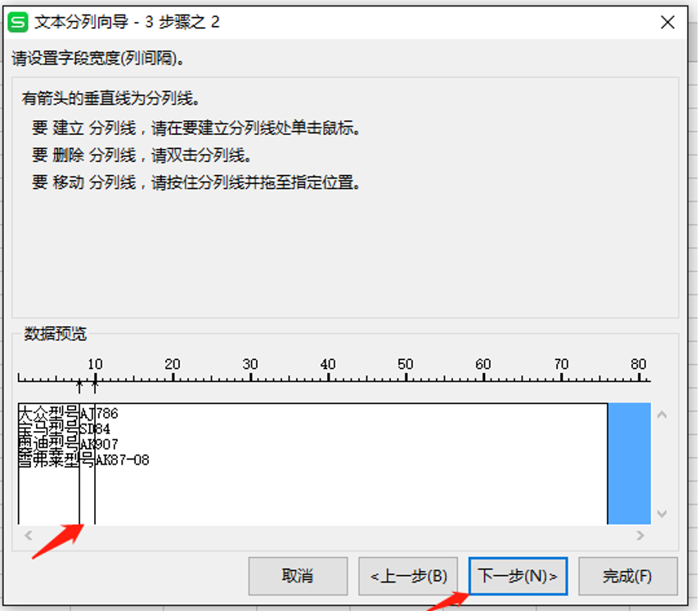This screenshot has height=611, width=700.
Task: Select the break line arrow at position 10
Action: (x=95, y=387)
